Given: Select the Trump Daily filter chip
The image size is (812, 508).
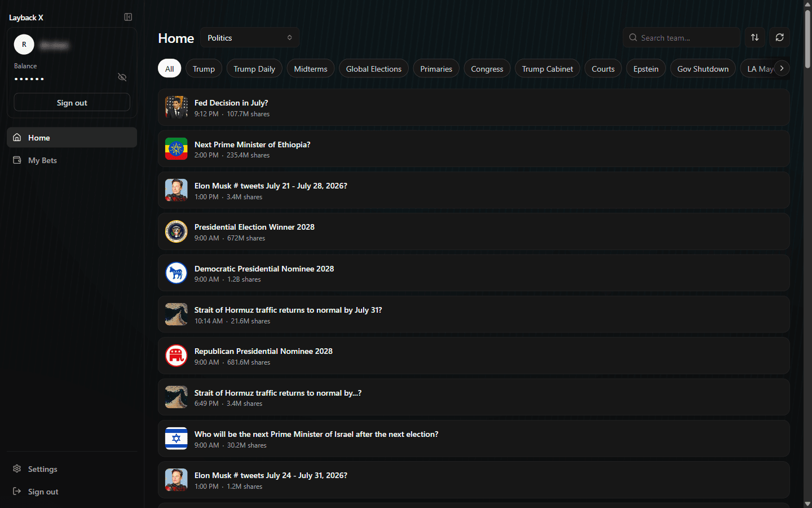Looking at the screenshot, I should (x=254, y=68).
